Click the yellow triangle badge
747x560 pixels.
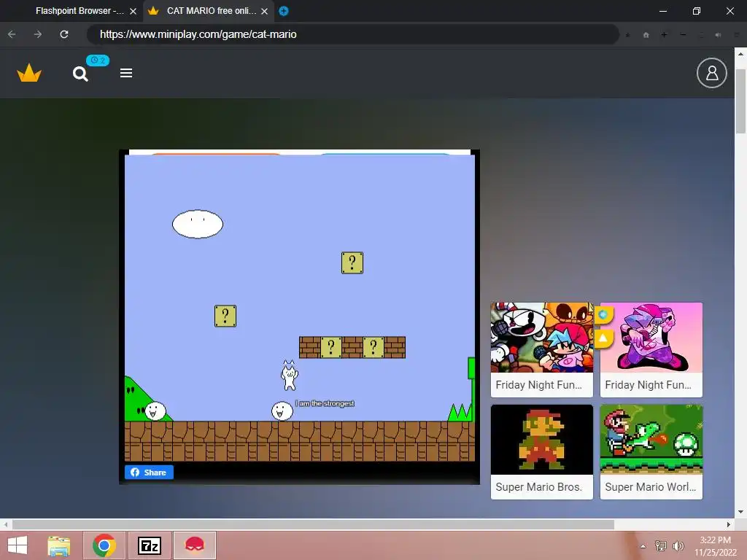pyautogui.click(x=603, y=338)
